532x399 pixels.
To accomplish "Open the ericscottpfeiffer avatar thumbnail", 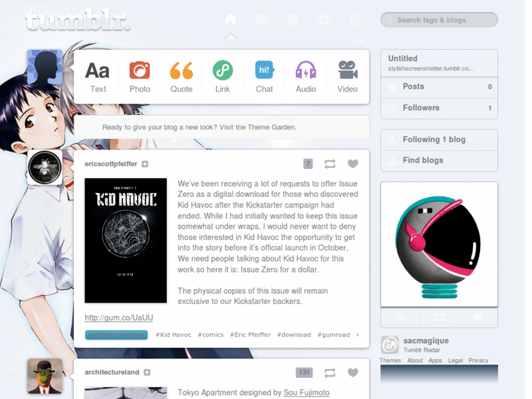I will [45, 168].
